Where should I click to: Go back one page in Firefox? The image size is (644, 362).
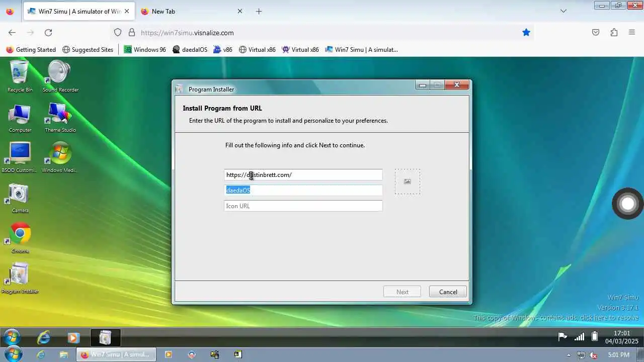tap(12, 32)
